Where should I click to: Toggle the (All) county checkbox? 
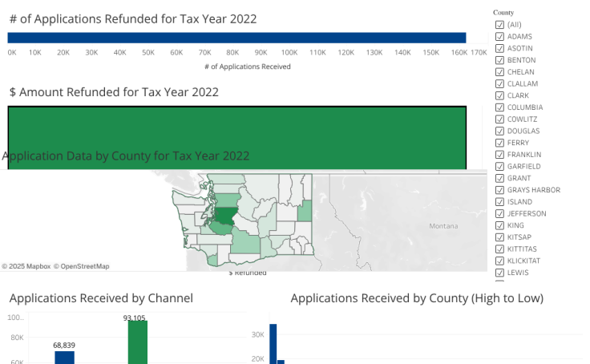(499, 25)
